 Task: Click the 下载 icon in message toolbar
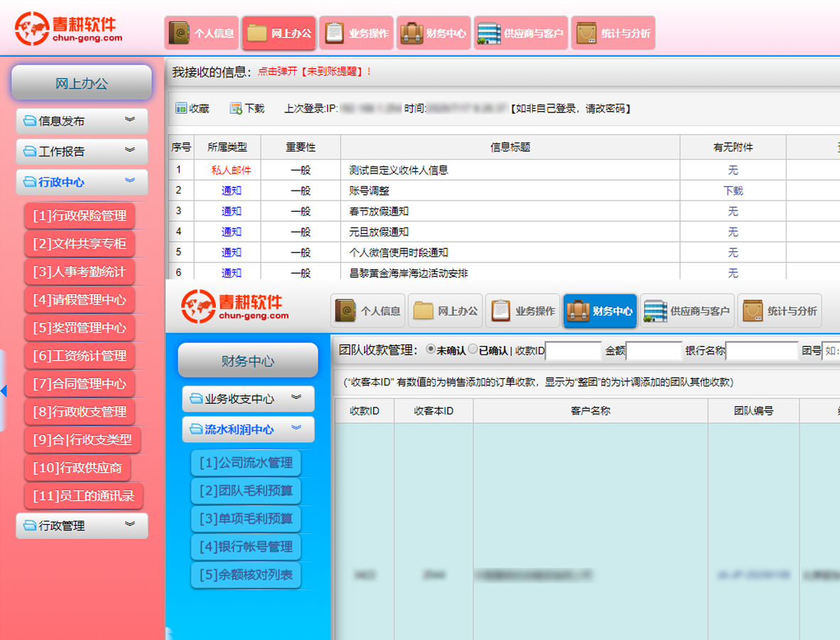[236, 108]
